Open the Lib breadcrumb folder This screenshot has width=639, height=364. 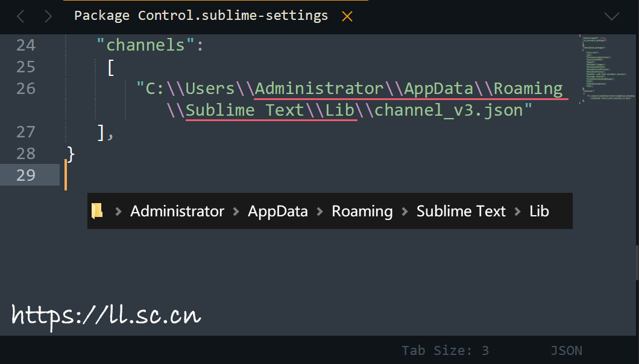point(540,212)
